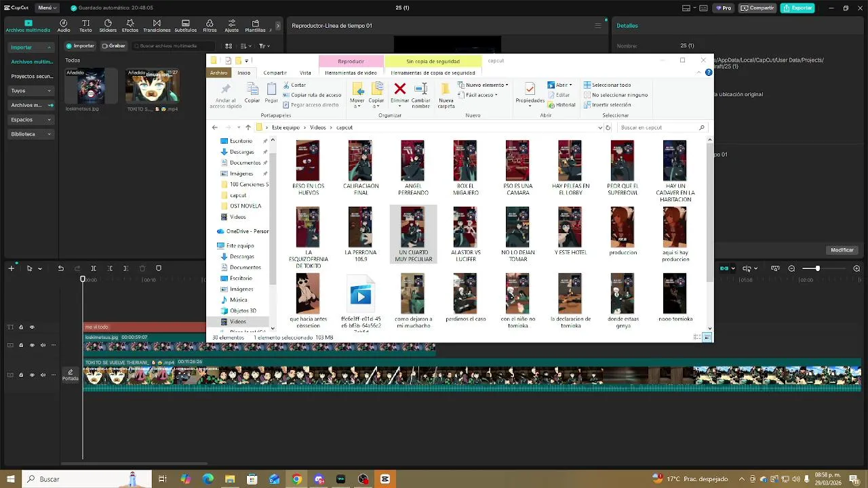Expand the Espacios dropdown in sidebar
Viewport: 868px width, 488px height.
49,120
